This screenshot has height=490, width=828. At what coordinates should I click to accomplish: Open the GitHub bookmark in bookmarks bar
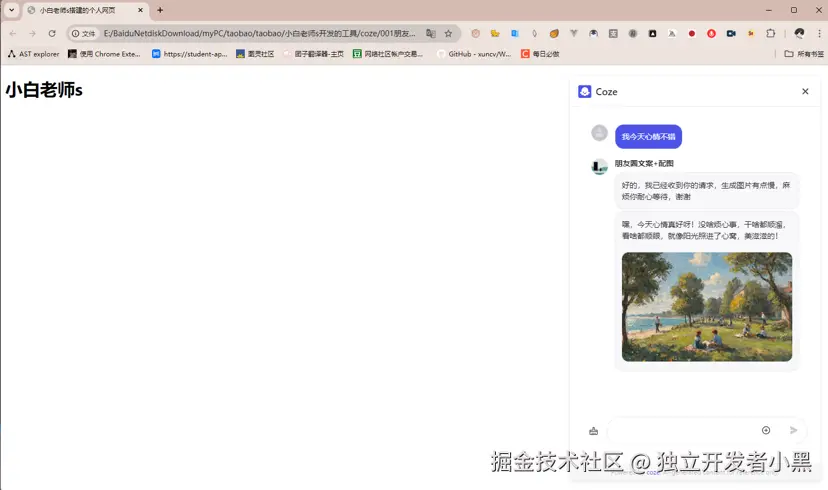[474, 54]
